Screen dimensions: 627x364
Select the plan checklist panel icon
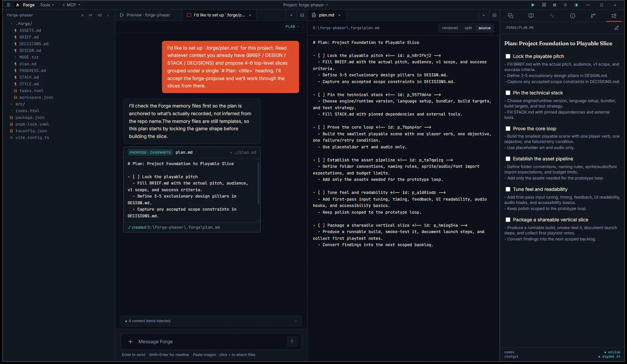tap(614, 16)
